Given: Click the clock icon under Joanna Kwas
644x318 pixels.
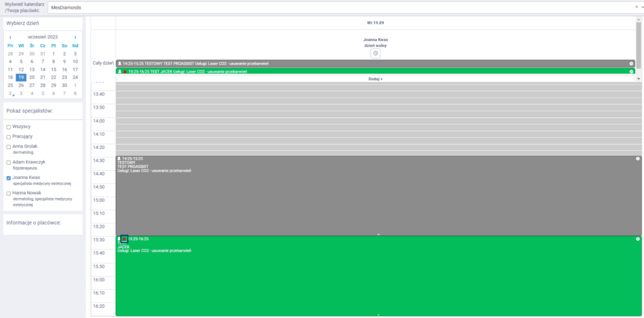Looking at the screenshot, I should [375, 53].
